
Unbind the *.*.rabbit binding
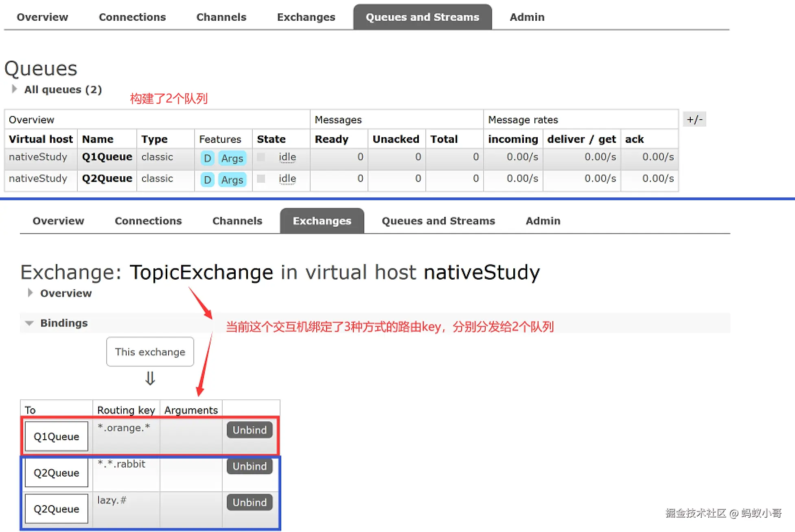tap(250, 466)
